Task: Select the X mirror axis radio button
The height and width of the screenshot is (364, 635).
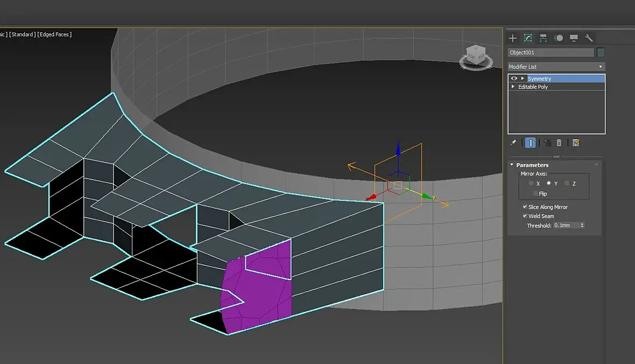Action: 531,183
